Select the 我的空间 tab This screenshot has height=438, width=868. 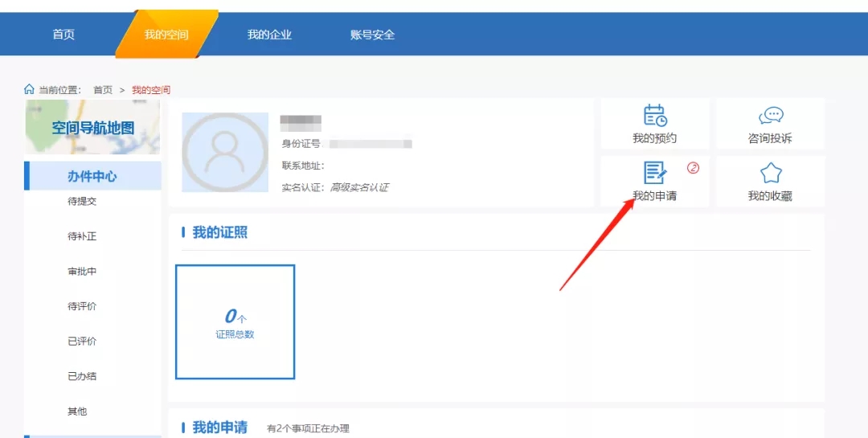tap(166, 35)
